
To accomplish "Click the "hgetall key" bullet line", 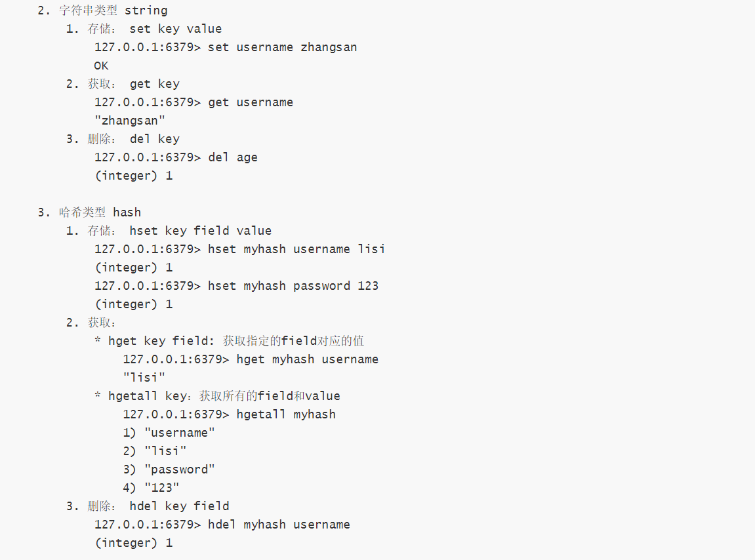I will [217, 396].
